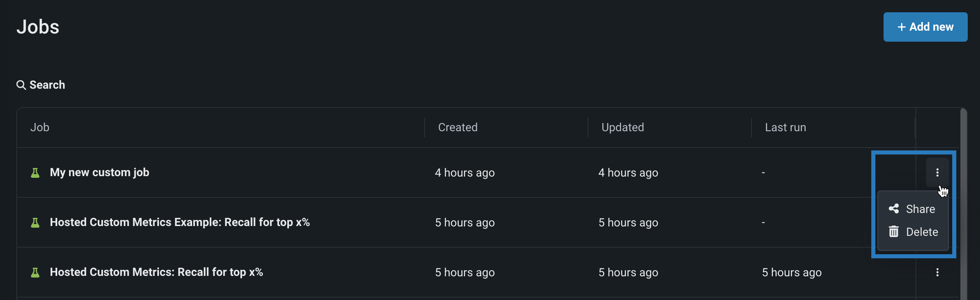
Task: Select Delete from the actions menu
Action: pos(922,232)
